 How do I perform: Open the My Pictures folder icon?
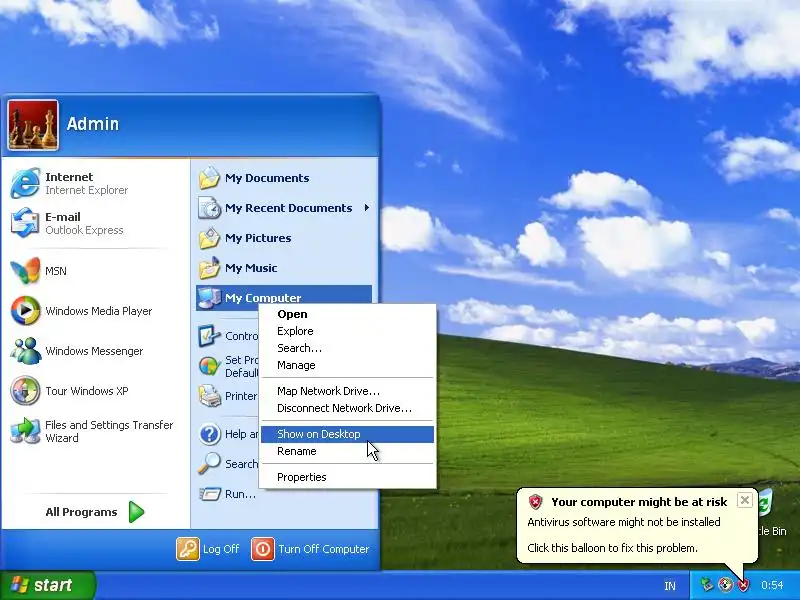(209, 238)
